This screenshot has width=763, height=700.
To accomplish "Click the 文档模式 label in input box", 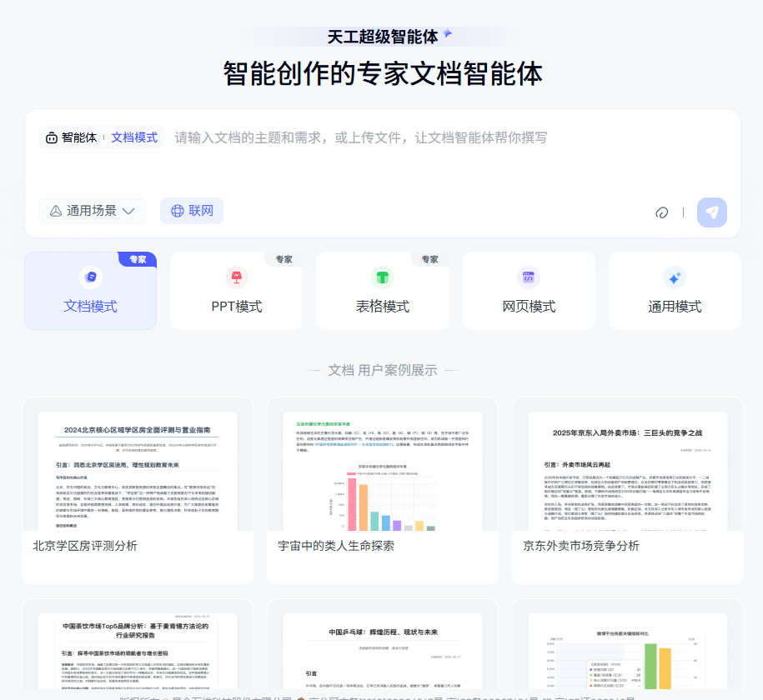I will [134, 137].
